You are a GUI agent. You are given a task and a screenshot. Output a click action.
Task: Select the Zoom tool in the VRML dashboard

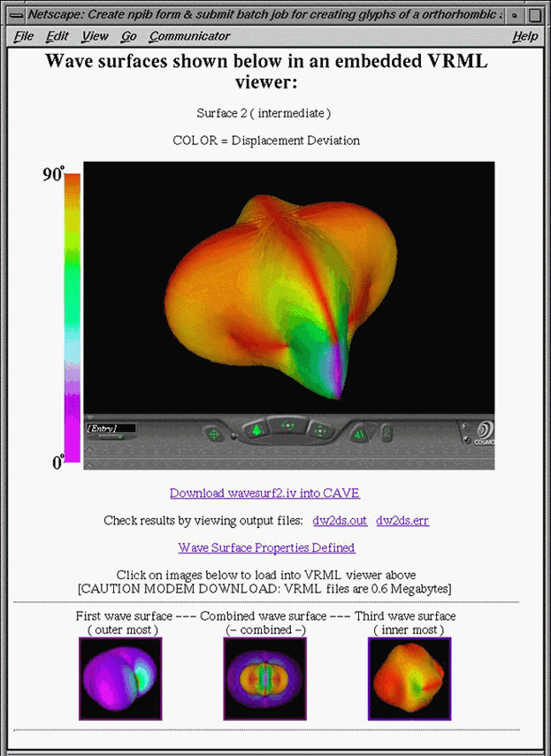click(256, 430)
